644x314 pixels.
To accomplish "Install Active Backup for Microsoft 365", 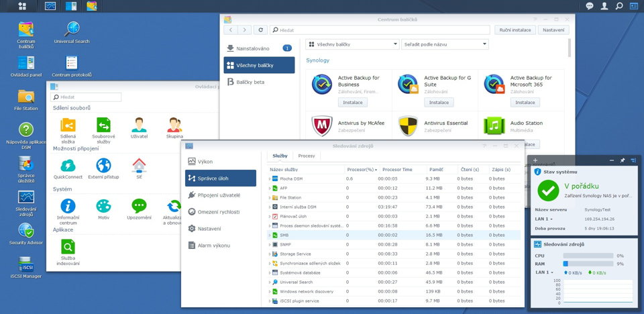I will point(525,103).
